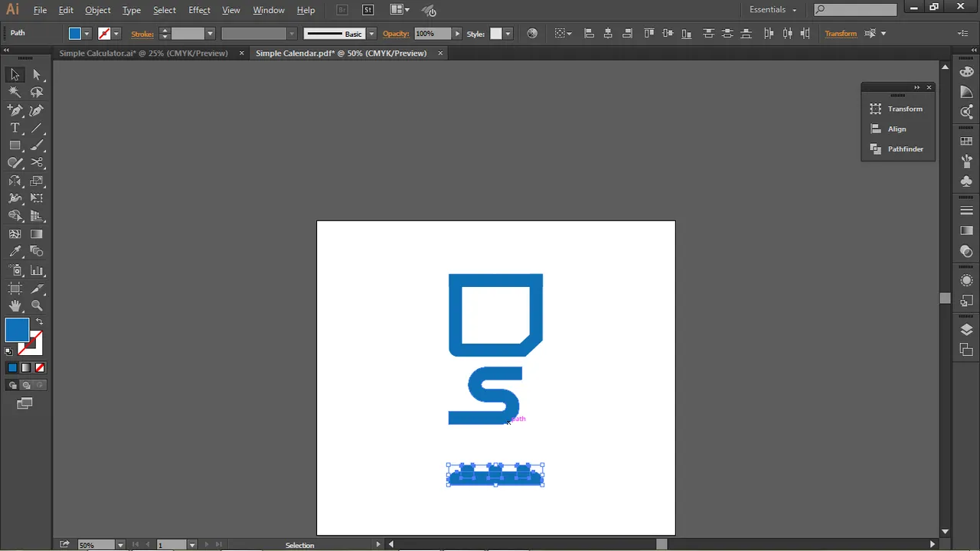Select the Pen tool
980x551 pixels.
click(x=15, y=110)
